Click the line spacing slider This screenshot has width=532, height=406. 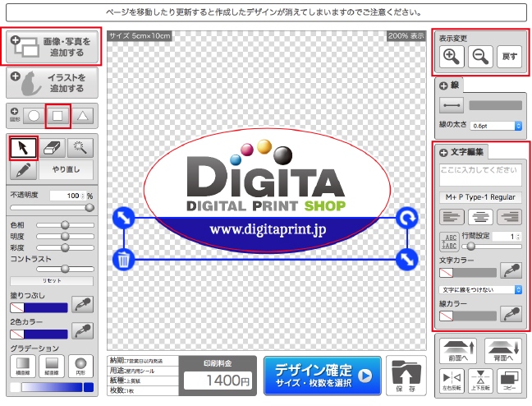pos(492,247)
